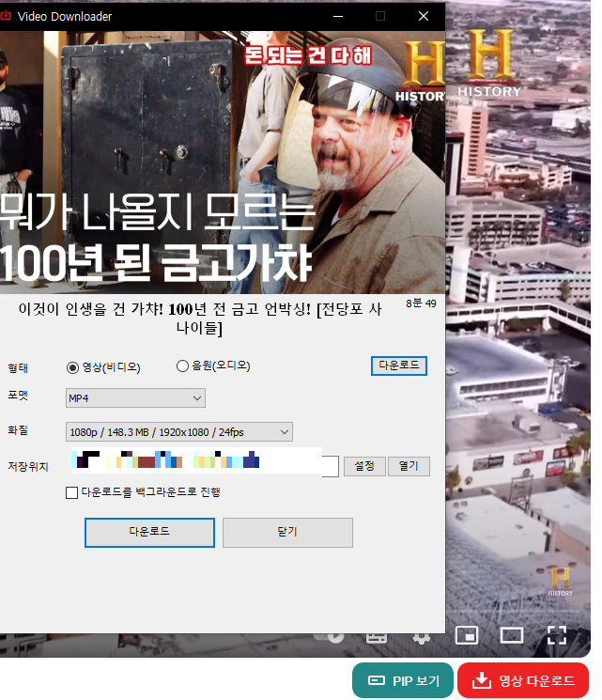Screen dimensions: 602x700
Task: Click the save location path field
Action: pyautogui.click(x=205, y=466)
